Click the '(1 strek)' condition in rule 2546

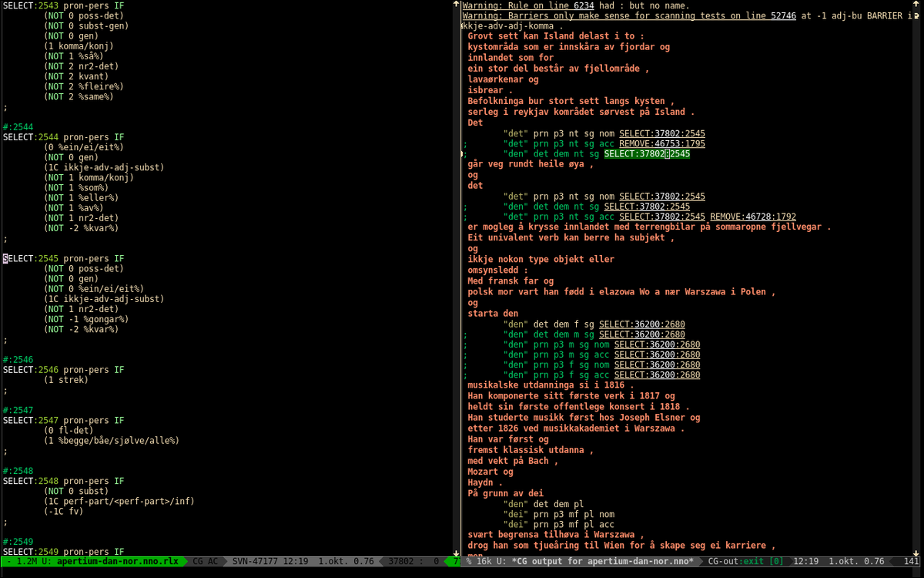click(66, 380)
